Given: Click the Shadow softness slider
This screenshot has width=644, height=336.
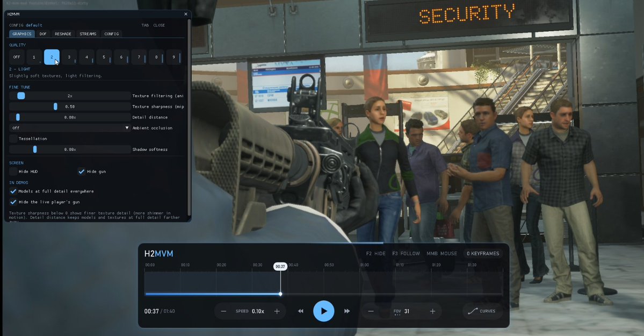Looking at the screenshot, I should point(70,149).
